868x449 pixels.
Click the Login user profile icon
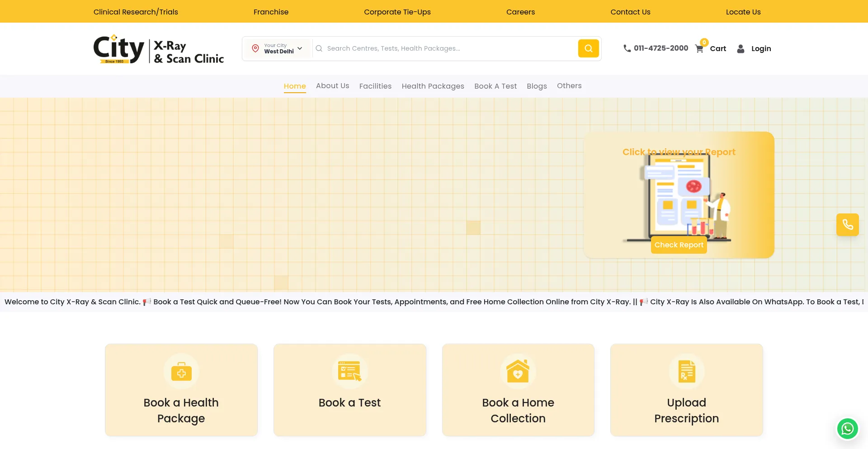pos(741,48)
